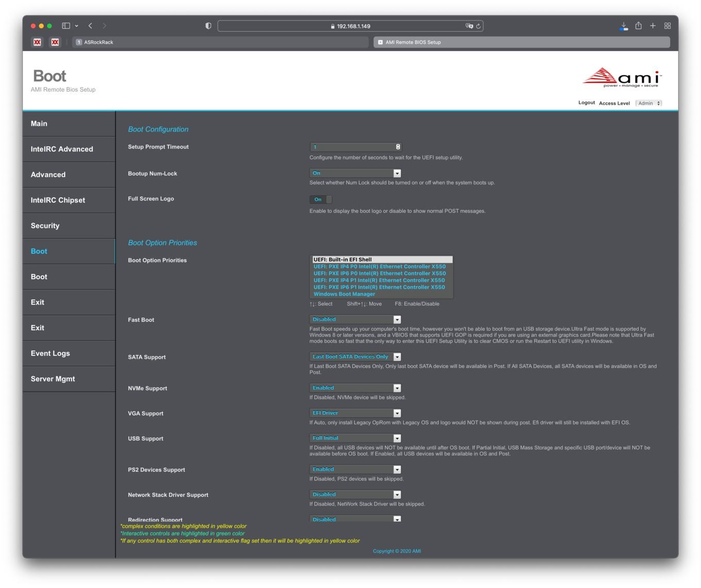Open the Access Level Admin dropdown
Screen dimensions: 701x588
tap(649, 103)
